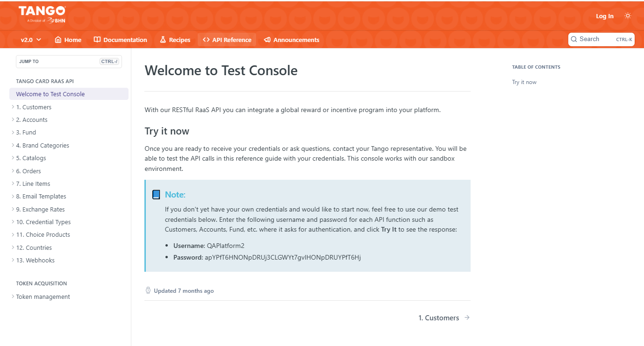Open 4. Brand Categories sidebar item
Screen dimensions: 644x346
coord(43,145)
